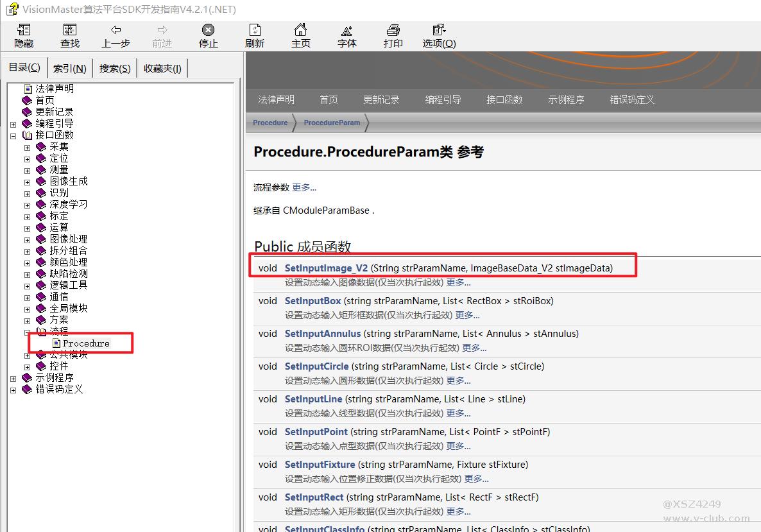Click the book icon beside 更新记录
The height and width of the screenshot is (532, 761).
click(27, 112)
